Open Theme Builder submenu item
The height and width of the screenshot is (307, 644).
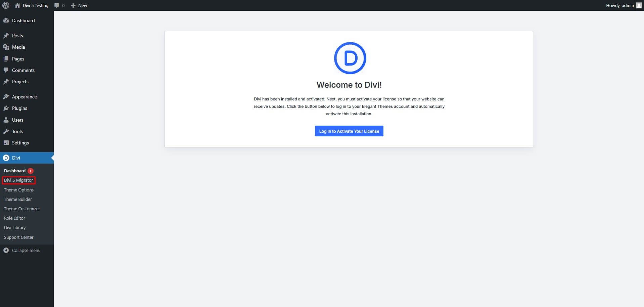tap(18, 199)
